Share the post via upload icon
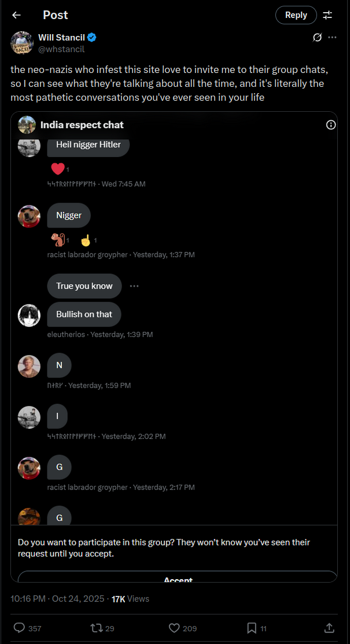Viewport: 350px width, 644px height. 329,628
